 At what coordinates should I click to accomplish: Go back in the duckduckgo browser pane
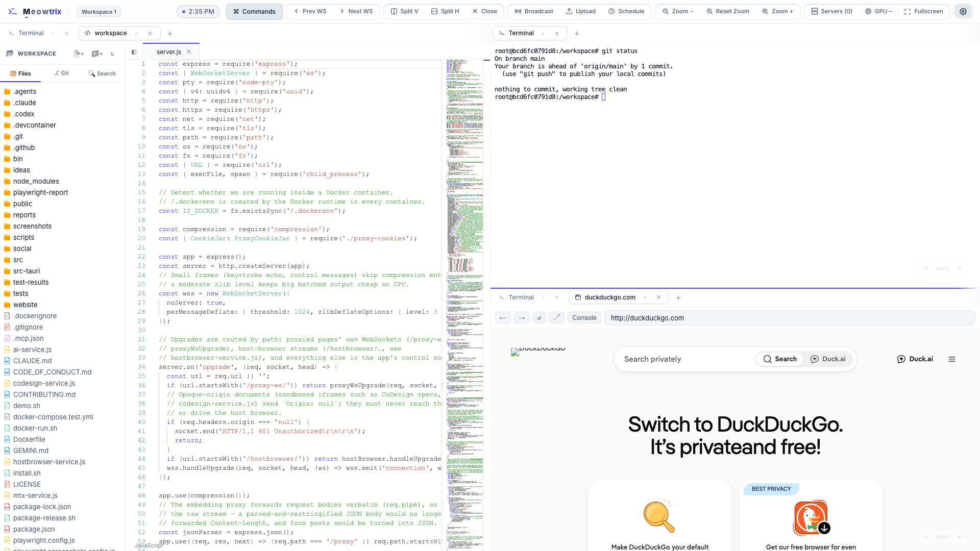pos(503,318)
